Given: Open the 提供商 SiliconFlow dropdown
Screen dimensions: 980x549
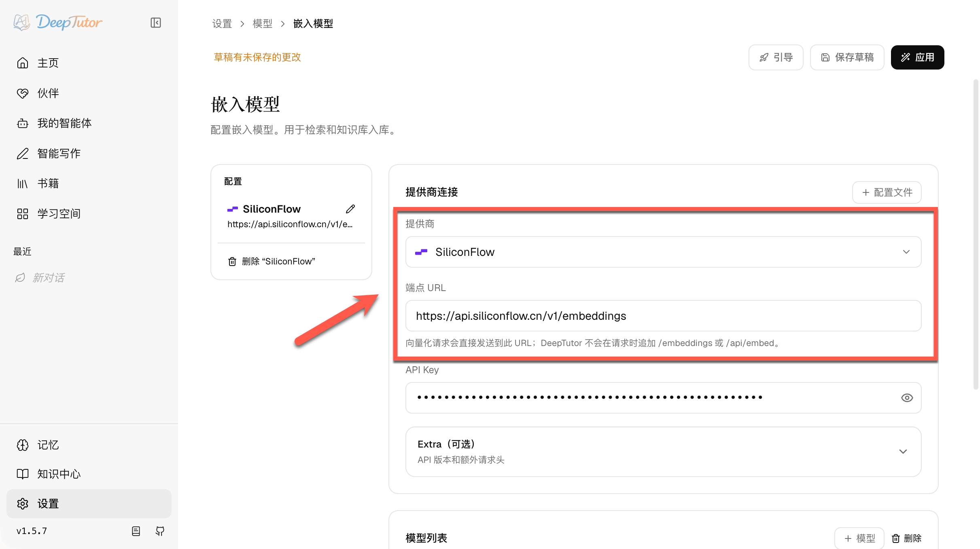Looking at the screenshot, I should (x=663, y=252).
